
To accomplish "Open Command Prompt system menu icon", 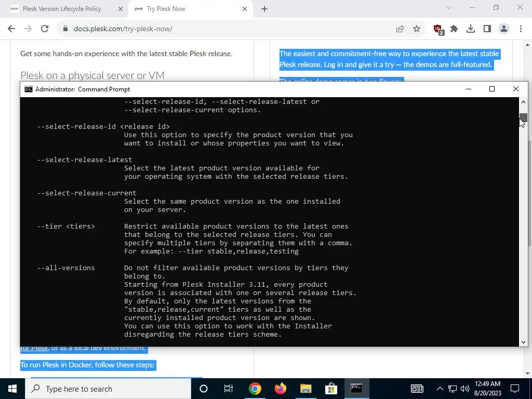I will [29, 89].
